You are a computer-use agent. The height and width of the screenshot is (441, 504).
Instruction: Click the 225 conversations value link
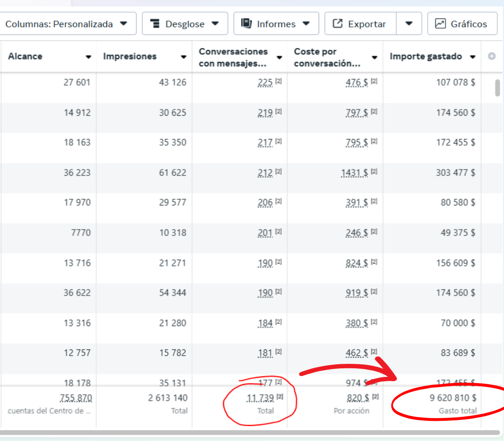coord(265,83)
